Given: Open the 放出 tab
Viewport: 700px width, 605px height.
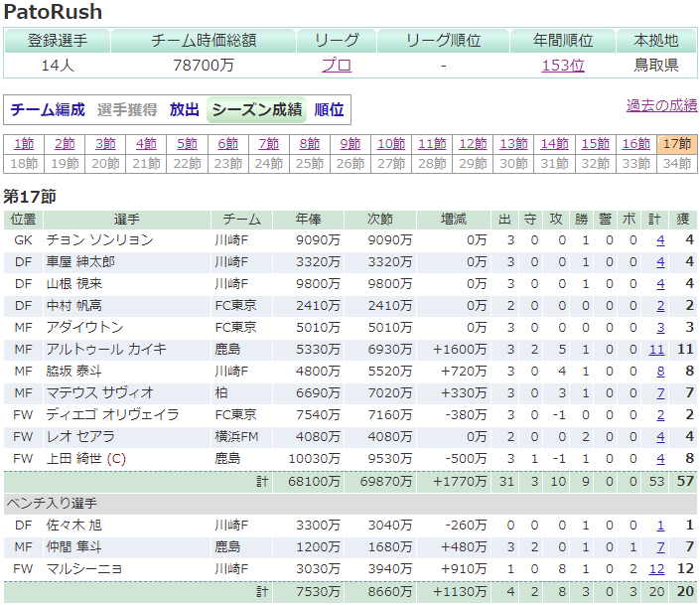Looking at the screenshot, I should click(185, 110).
